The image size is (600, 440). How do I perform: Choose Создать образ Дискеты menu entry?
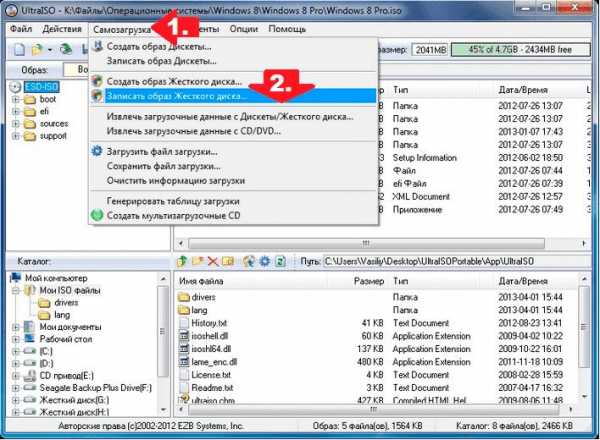point(233,46)
